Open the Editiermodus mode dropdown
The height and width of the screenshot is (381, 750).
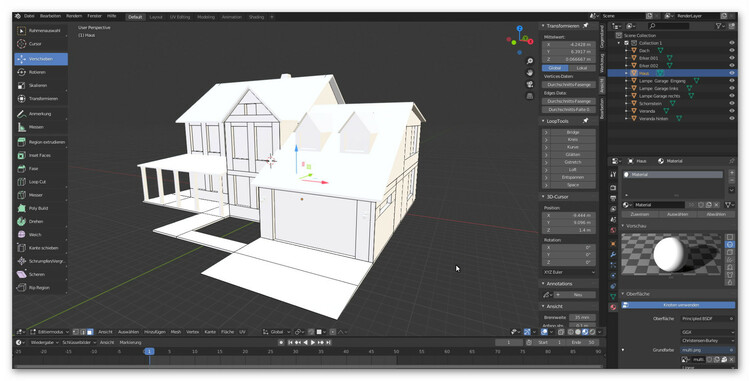click(50, 332)
